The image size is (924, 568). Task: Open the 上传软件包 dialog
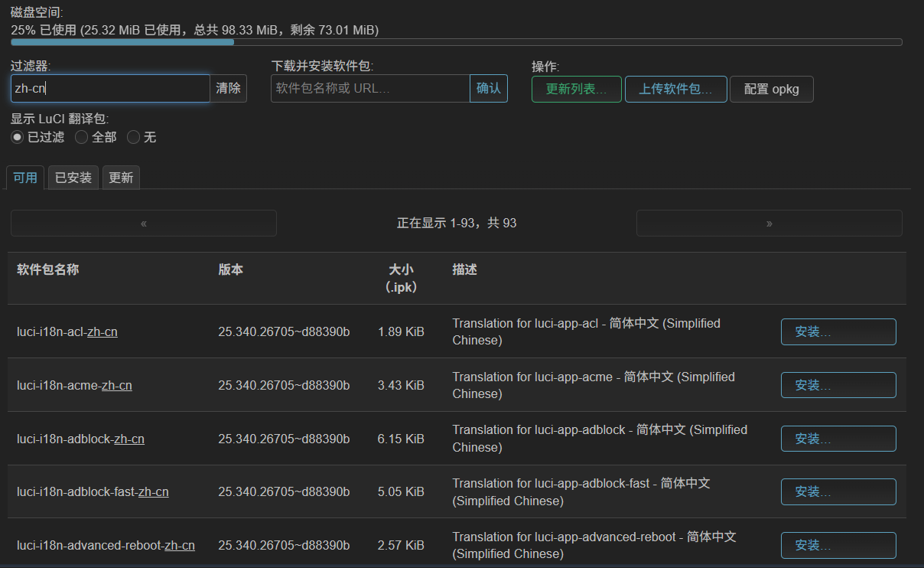pos(675,89)
